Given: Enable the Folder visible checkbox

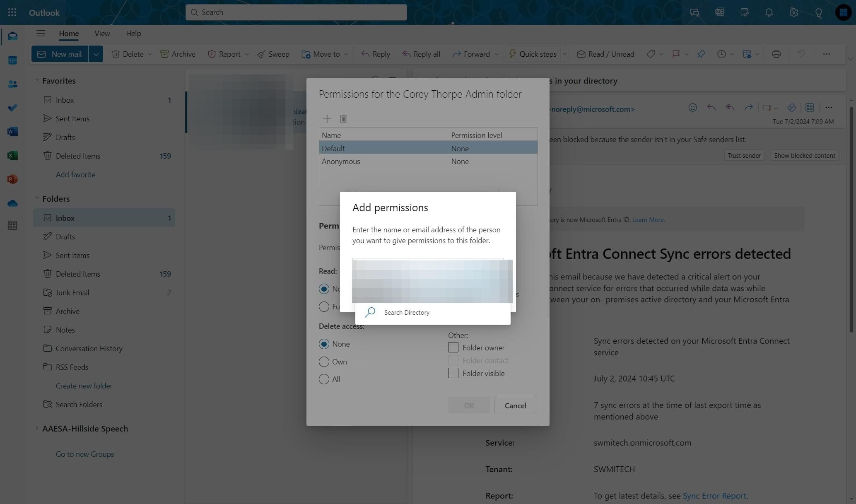Looking at the screenshot, I should pyautogui.click(x=453, y=373).
